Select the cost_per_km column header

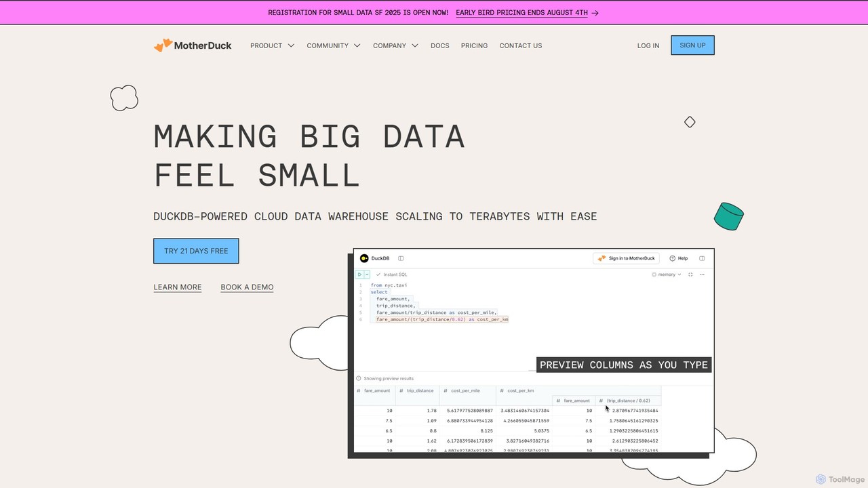pyautogui.click(x=521, y=390)
